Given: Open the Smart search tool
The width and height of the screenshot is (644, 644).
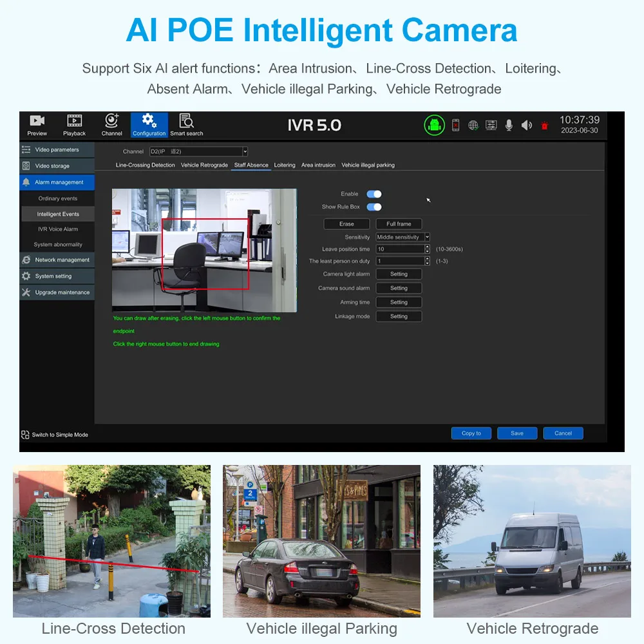Looking at the screenshot, I should 186,125.
